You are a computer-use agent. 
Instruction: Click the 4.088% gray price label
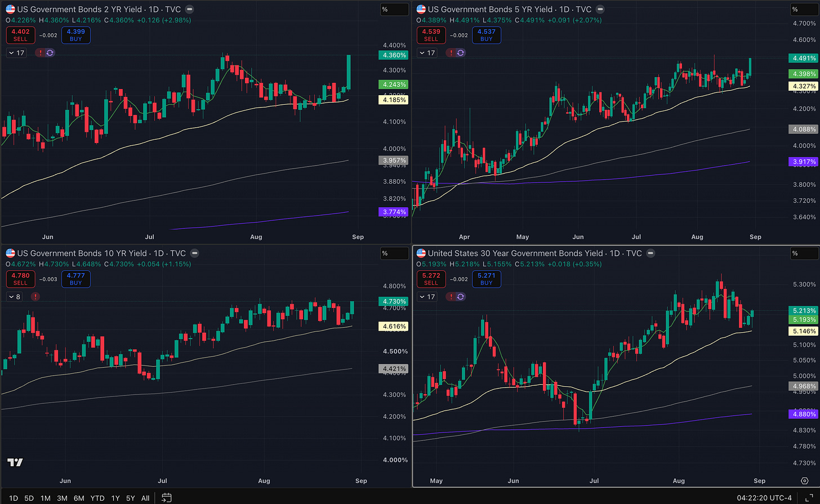804,129
